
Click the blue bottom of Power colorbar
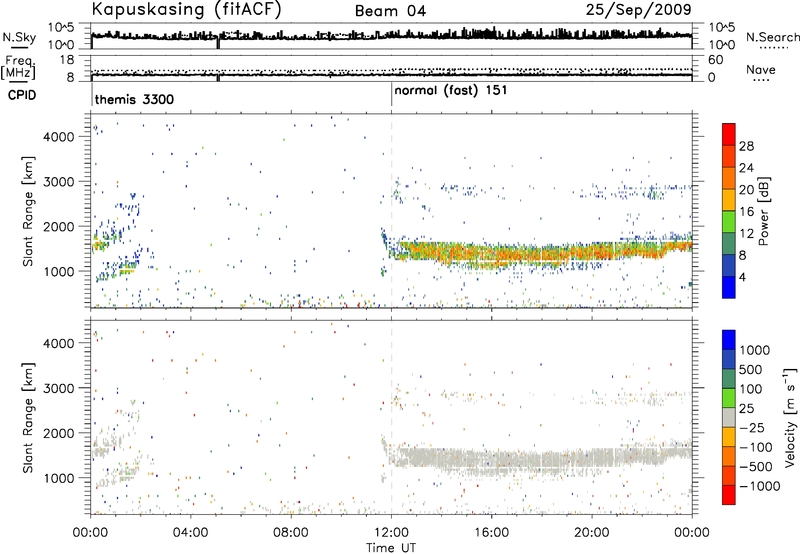(x=729, y=288)
